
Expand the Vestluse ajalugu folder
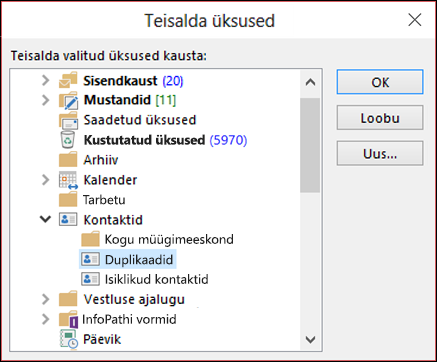45,299
